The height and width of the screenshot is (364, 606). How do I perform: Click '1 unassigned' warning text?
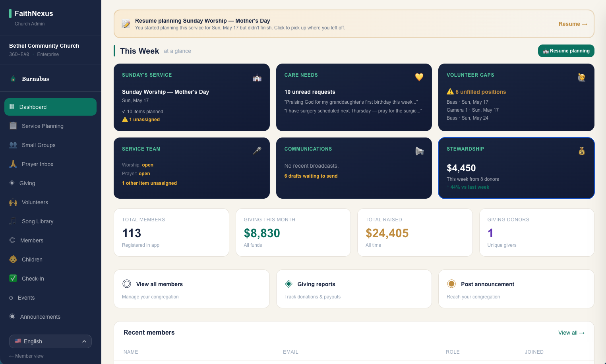point(141,120)
